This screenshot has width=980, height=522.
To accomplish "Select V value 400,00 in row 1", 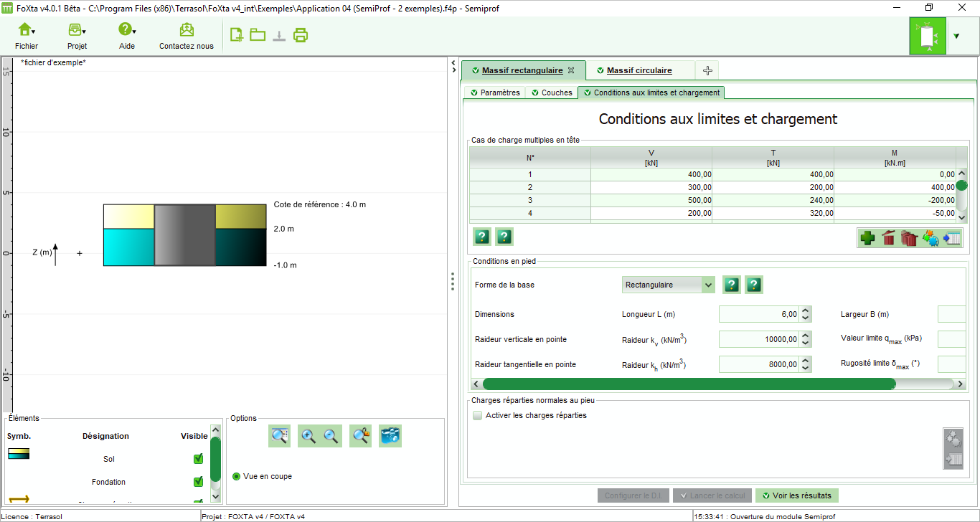I will click(x=651, y=174).
